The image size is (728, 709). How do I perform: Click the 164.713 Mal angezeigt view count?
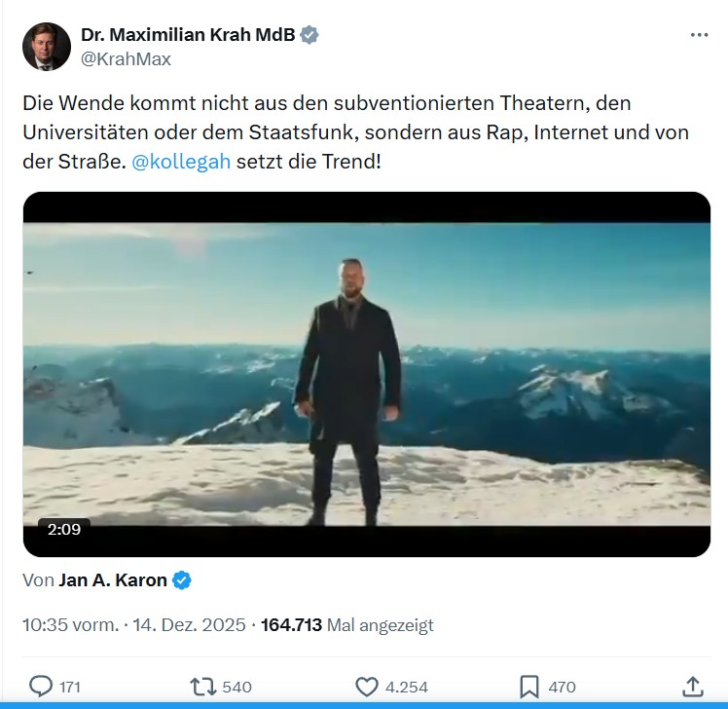(347, 625)
